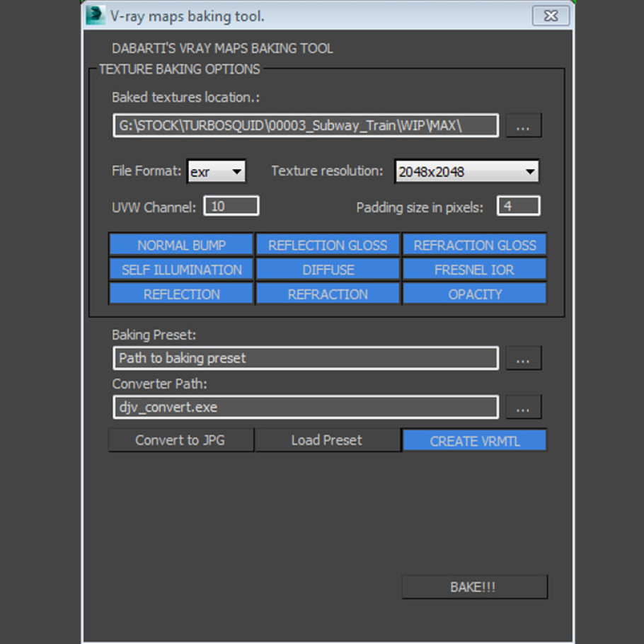Click the "TEXTURE BAKING OPTIONS" group label
Viewport: 644px width, 644px height.
(180, 69)
